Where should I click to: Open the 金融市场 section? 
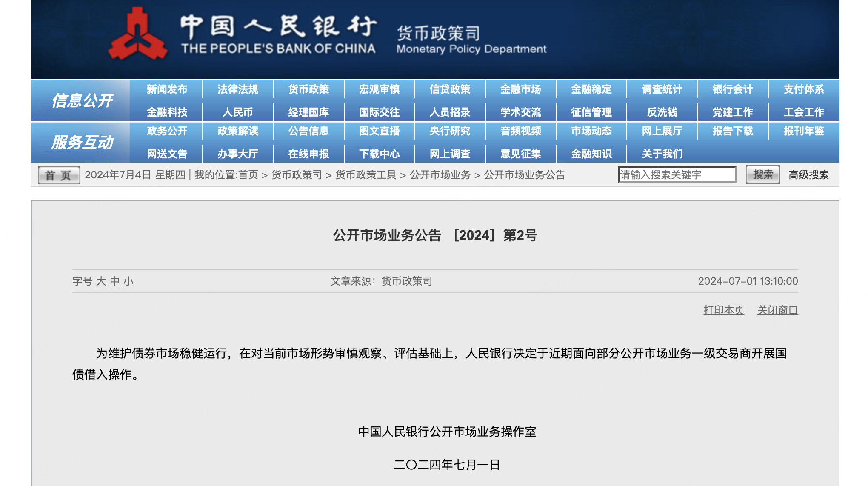point(521,89)
